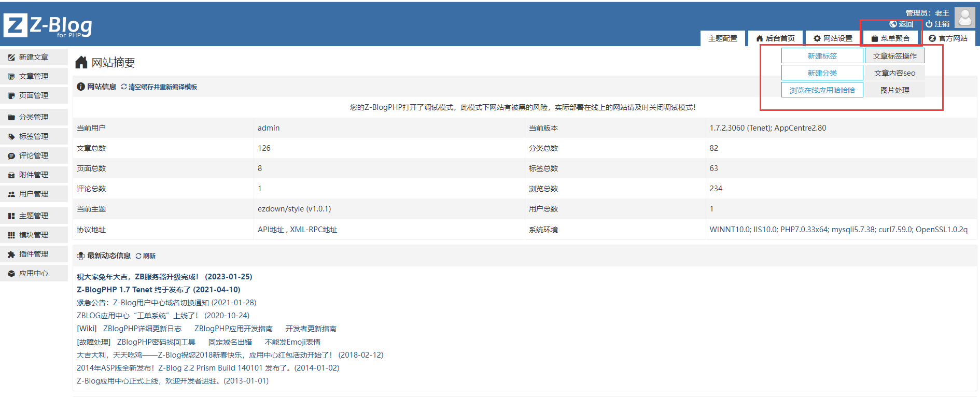Click the 'ezdown/style (v1.0.1)' theme value
Viewport: 980px width, 397px height.
(295, 209)
